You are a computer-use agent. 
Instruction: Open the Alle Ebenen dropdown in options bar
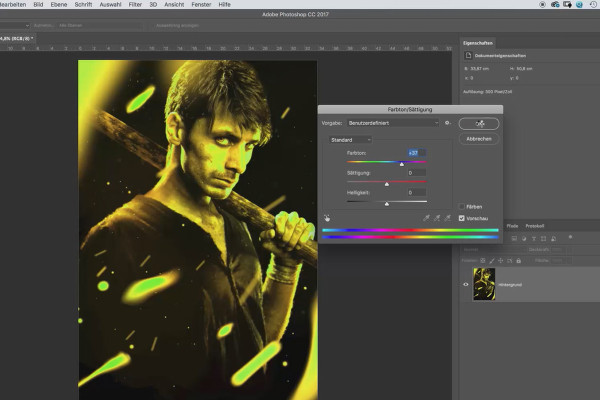tap(99, 25)
